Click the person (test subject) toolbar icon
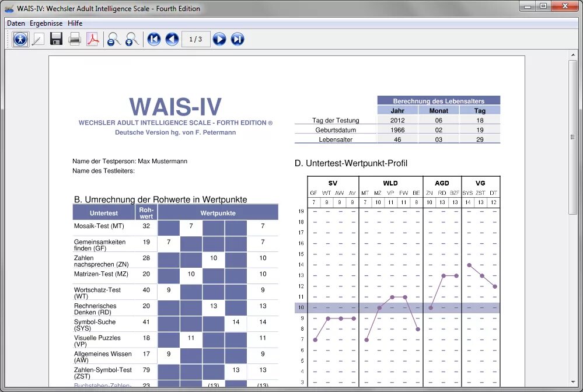583x392 pixels. pyautogui.click(x=20, y=39)
